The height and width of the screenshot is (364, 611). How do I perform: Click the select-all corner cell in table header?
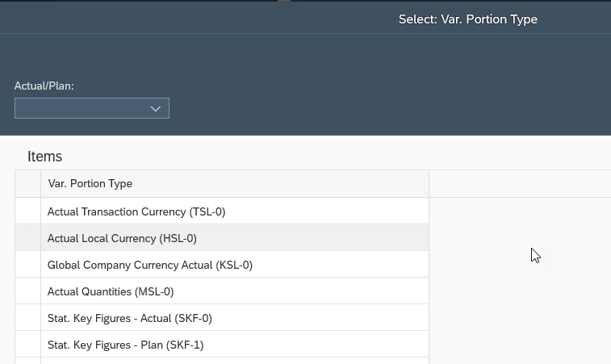[27, 184]
